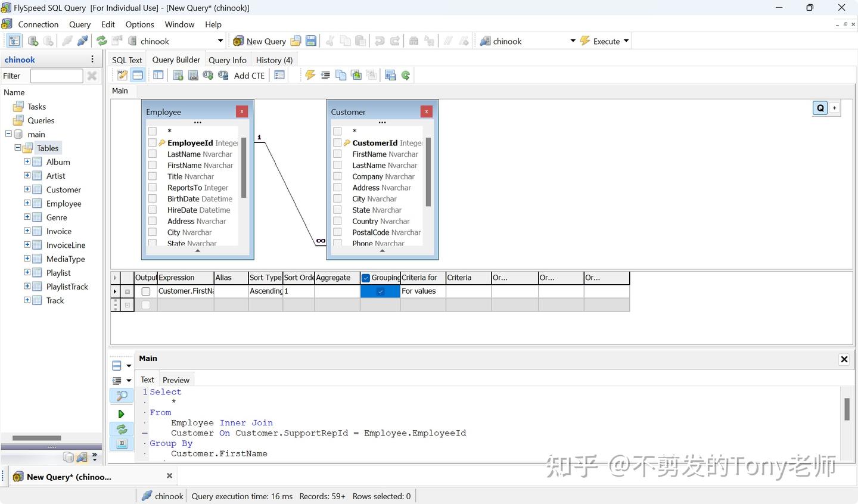Click the Save query floppy disk icon
858x504 pixels.
[310, 41]
